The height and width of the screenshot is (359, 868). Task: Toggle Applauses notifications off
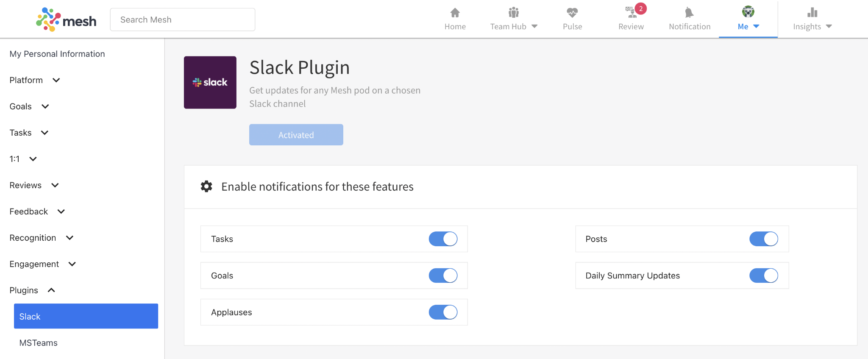click(x=443, y=312)
